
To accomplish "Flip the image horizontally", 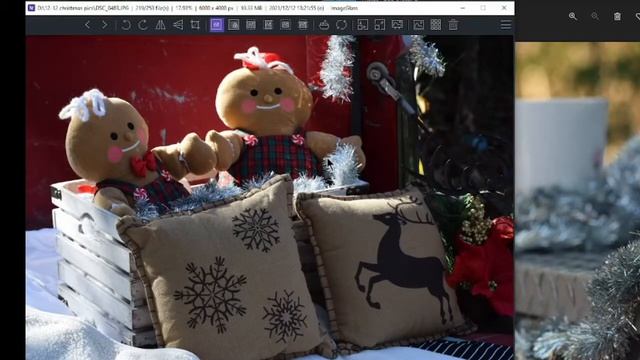I will (160, 25).
